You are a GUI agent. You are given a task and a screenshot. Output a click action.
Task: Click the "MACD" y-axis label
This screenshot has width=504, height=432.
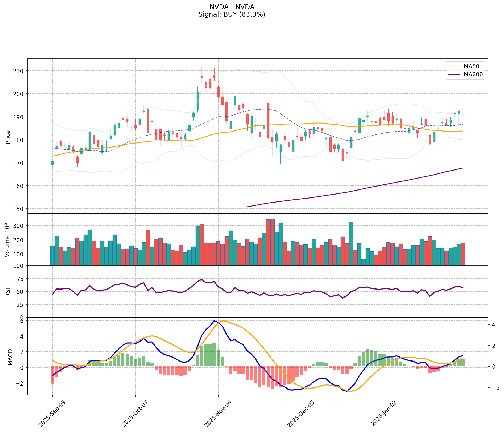tap(10, 357)
